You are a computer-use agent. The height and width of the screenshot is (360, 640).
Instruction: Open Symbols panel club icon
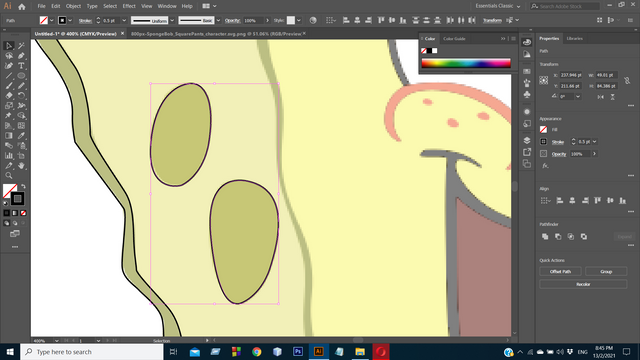click(527, 95)
